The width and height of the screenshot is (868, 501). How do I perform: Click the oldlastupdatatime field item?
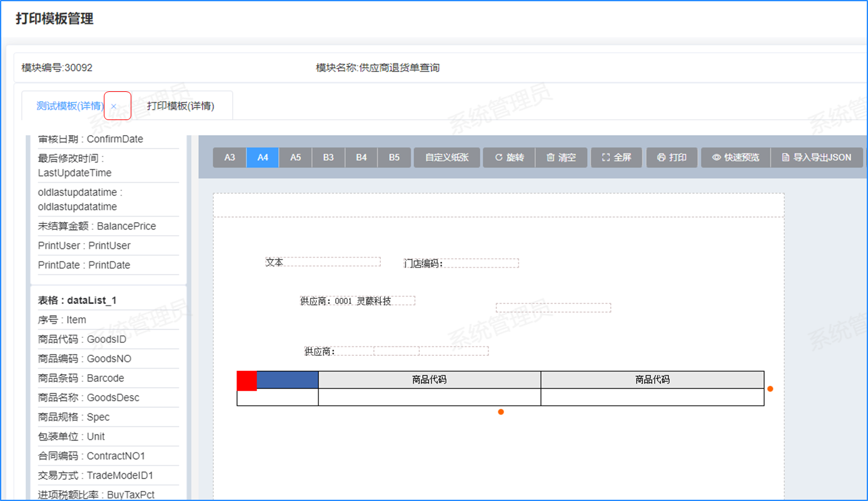point(108,200)
